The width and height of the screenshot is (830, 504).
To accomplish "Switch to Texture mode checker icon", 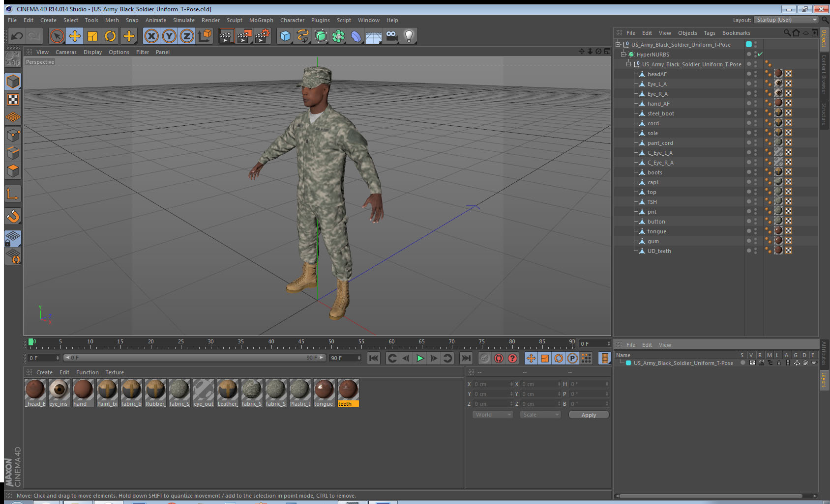I will click(13, 100).
